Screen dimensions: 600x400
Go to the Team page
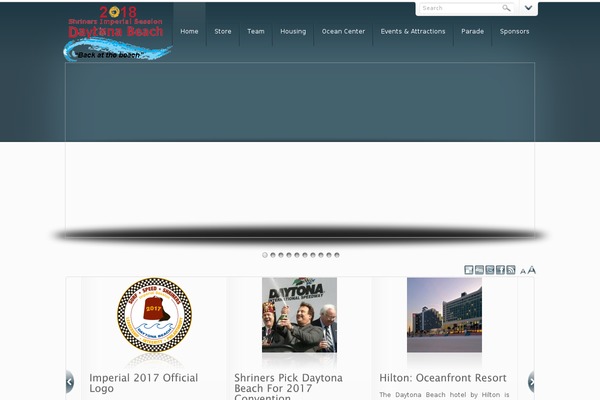tap(256, 31)
